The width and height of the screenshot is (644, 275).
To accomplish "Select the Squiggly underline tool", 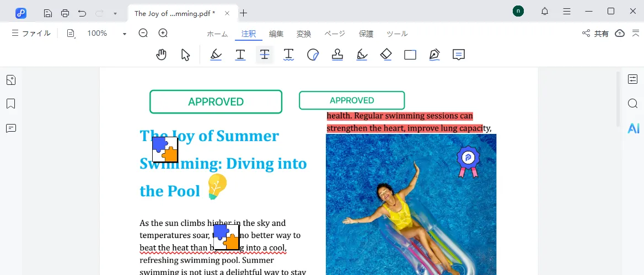I will tap(289, 55).
